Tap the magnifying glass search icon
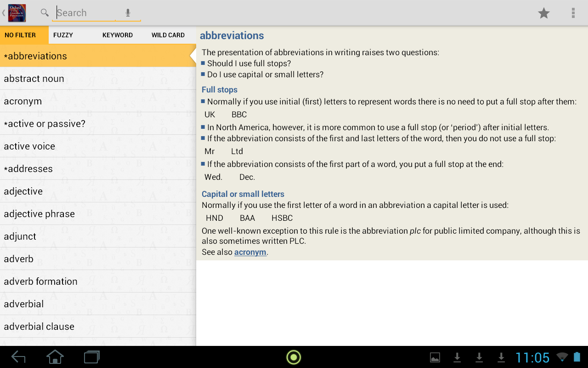Viewport: 588px width, 368px height. coord(45,13)
